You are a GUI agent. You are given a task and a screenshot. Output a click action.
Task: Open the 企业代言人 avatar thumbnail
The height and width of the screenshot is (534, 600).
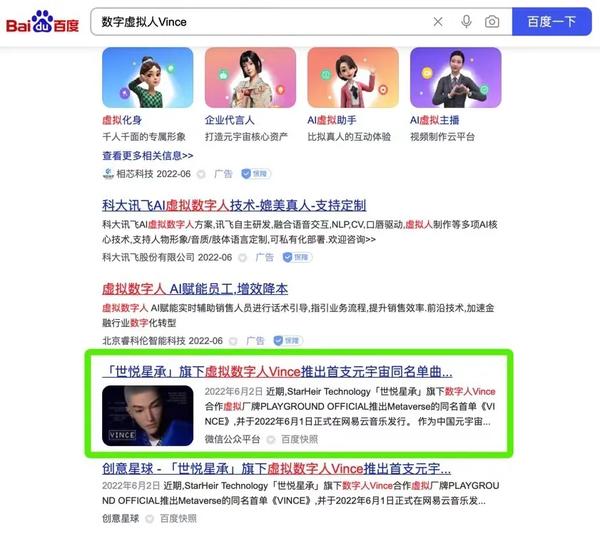click(x=250, y=78)
